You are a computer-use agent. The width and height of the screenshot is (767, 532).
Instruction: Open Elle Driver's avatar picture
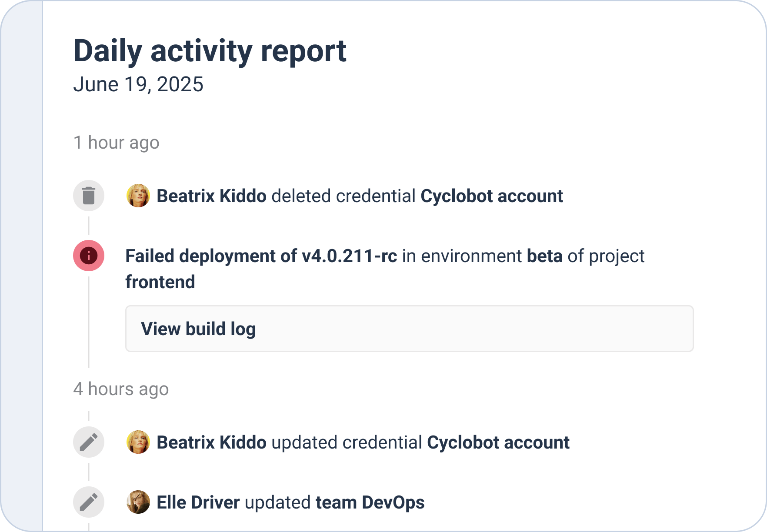[x=138, y=502]
